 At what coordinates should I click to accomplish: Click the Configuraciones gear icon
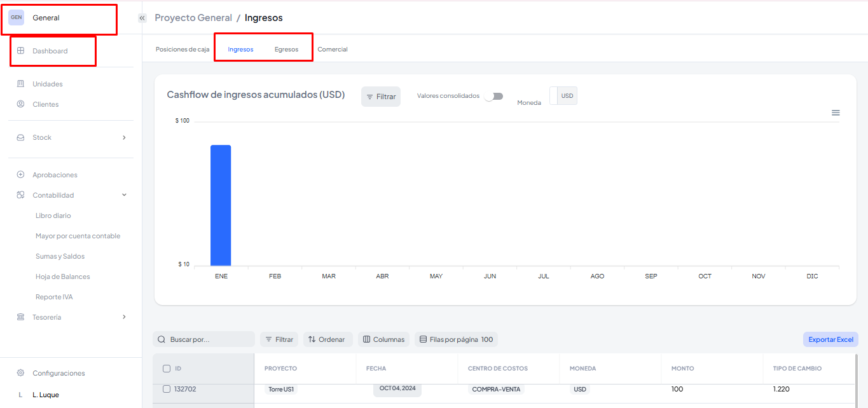(20, 373)
